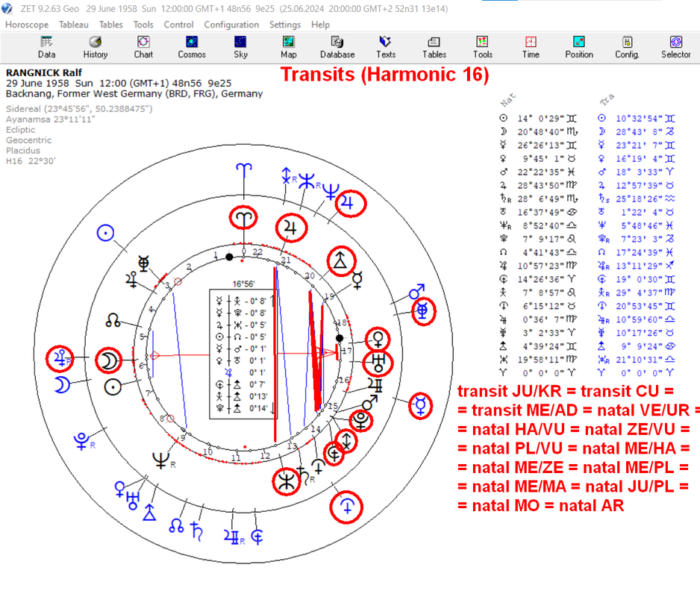This screenshot has height=597, width=700.
Task: Open the Tableau menu
Action: [x=74, y=25]
